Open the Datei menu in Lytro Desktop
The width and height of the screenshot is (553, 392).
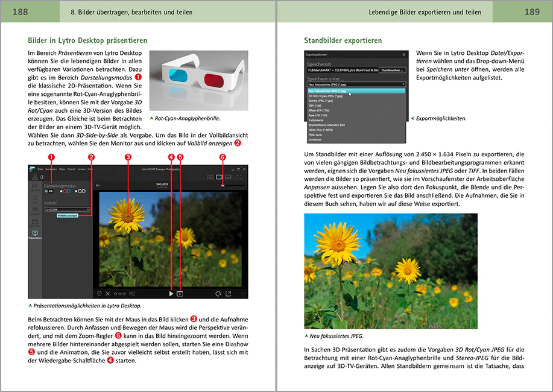click(40, 169)
